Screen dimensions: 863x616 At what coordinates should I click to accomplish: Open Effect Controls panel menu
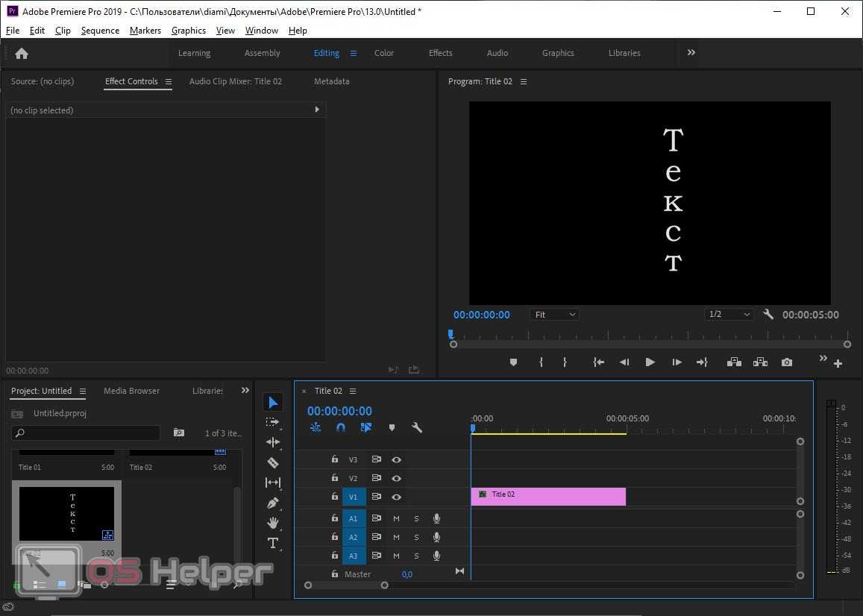(x=169, y=81)
